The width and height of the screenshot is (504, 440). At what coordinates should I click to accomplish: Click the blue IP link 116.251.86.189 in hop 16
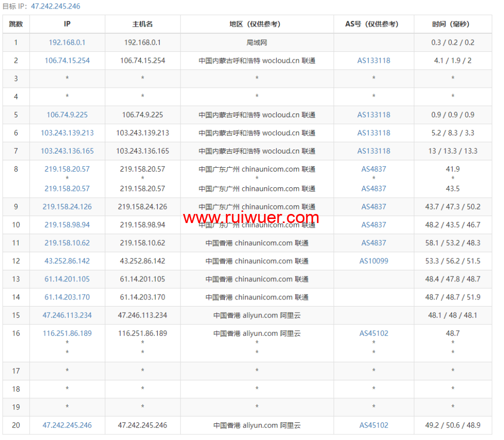[67, 333]
